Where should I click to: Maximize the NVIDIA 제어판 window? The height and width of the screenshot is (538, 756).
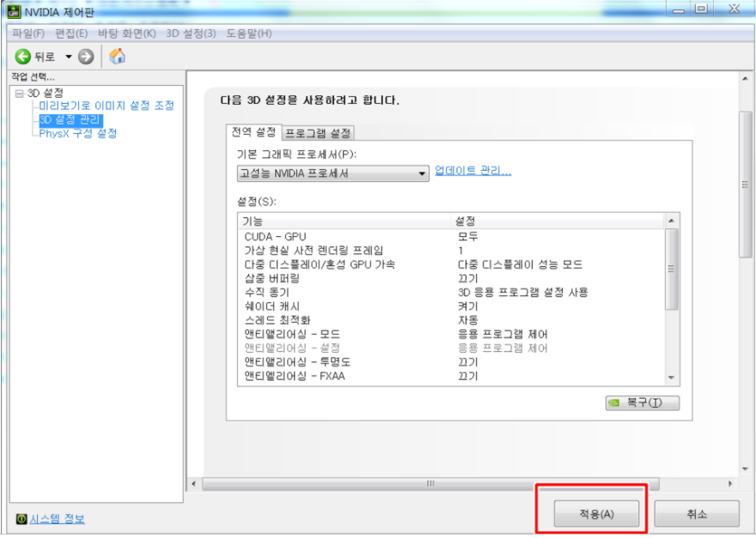tap(701, 9)
